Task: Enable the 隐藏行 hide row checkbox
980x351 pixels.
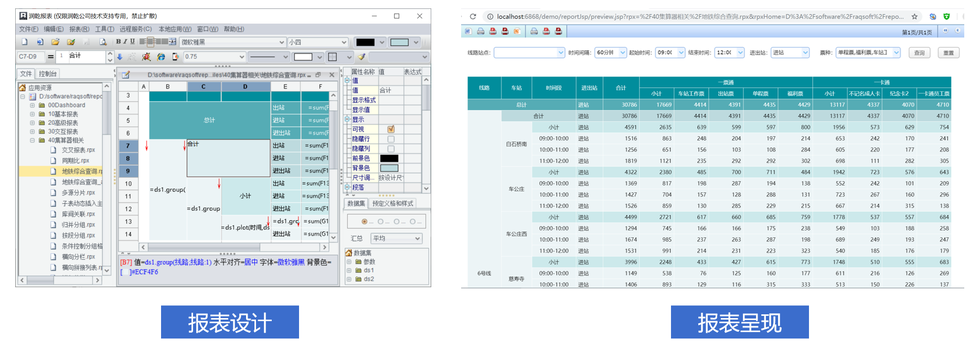Action: (391, 139)
